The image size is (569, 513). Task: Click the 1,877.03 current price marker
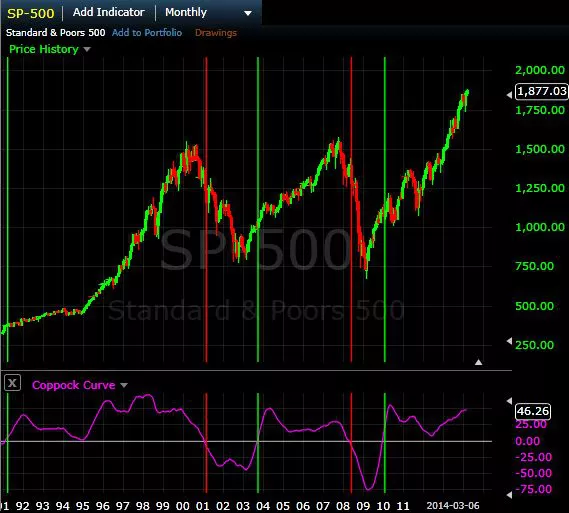(542, 91)
